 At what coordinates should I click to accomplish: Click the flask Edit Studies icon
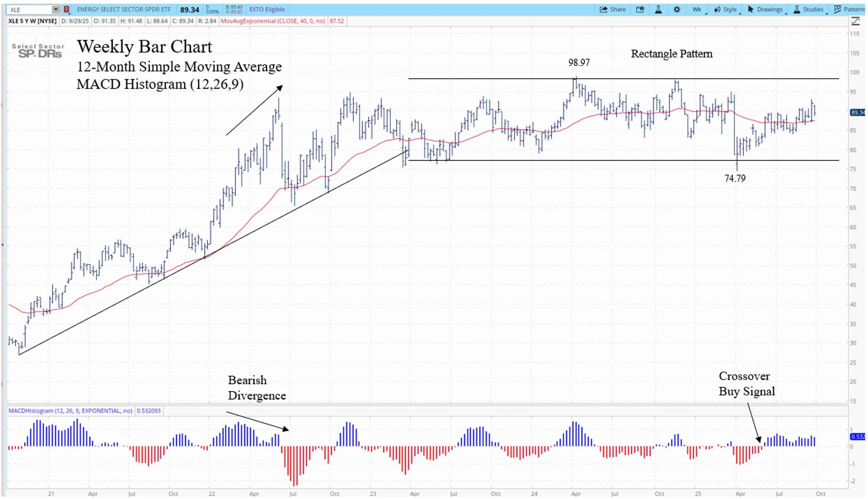tap(658, 9)
